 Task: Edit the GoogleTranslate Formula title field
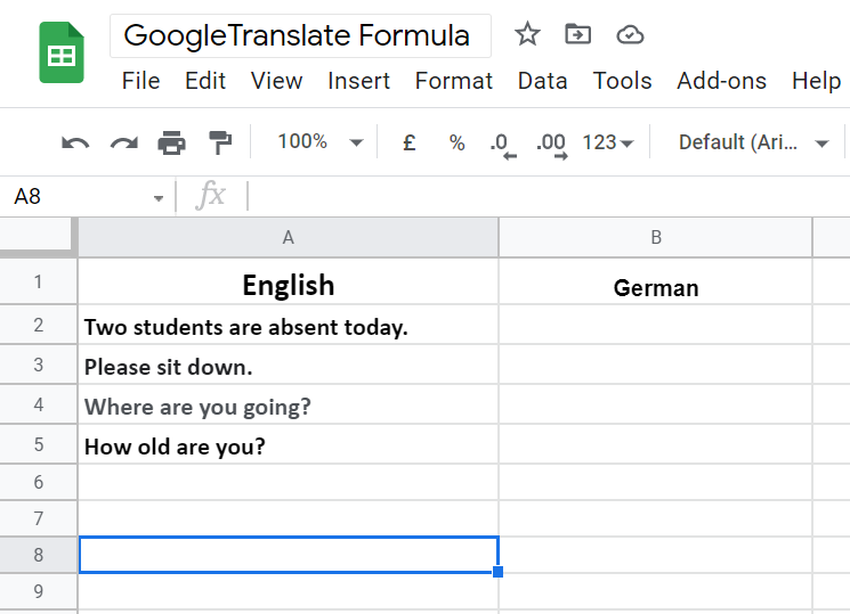click(x=297, y=36)
